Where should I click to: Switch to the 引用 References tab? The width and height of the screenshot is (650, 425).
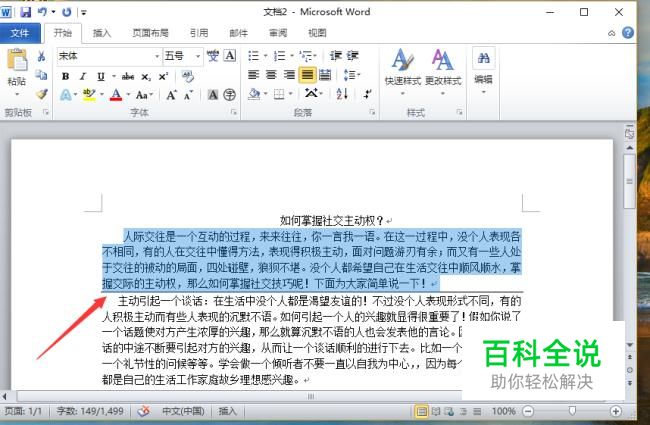tap(199, 33)
